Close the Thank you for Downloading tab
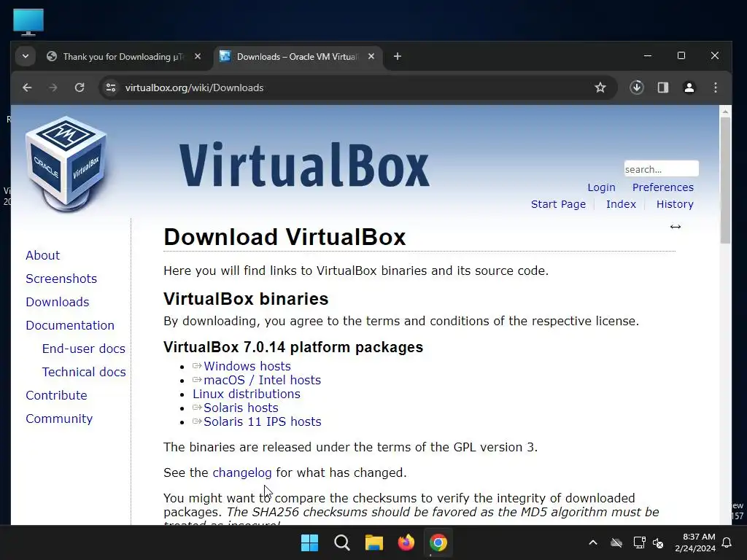 tap(198, 57)
